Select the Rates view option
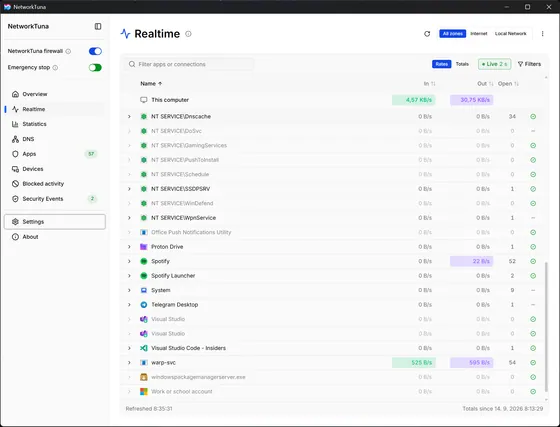 coord(441,64)
